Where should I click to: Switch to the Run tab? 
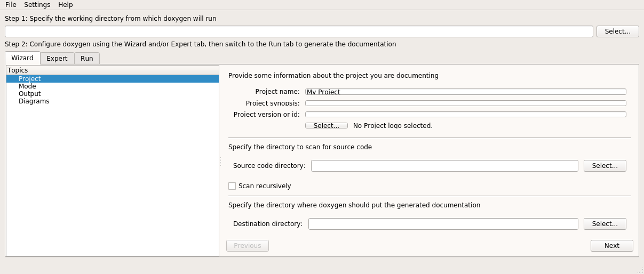[87, 59]
